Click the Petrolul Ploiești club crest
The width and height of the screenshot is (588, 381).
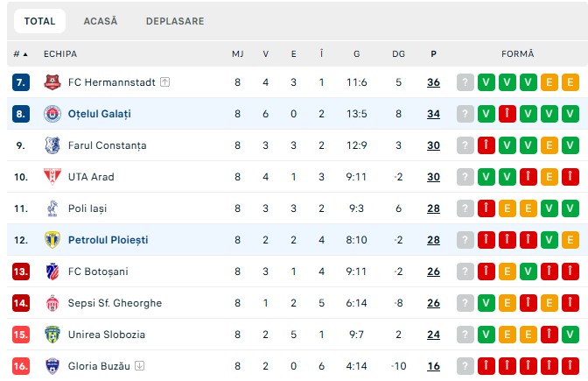pyautogui.click(x=52, y=240)
